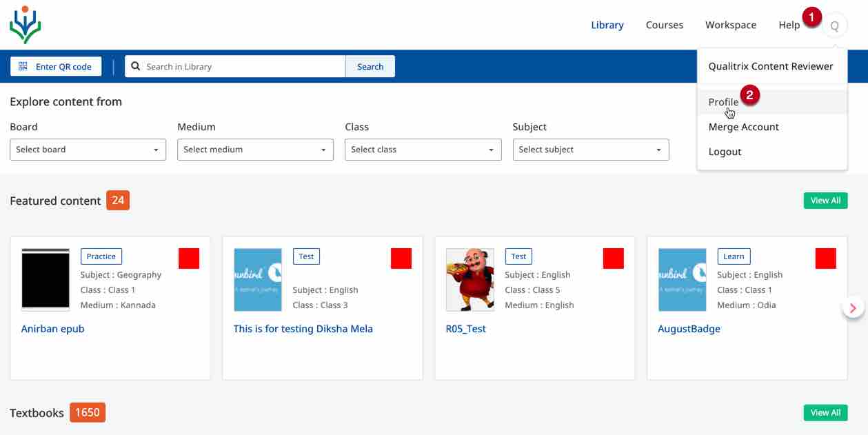Click red badge on AugustBadge card
The width and height of the screenshot is (868, 435).
(825, 259)
